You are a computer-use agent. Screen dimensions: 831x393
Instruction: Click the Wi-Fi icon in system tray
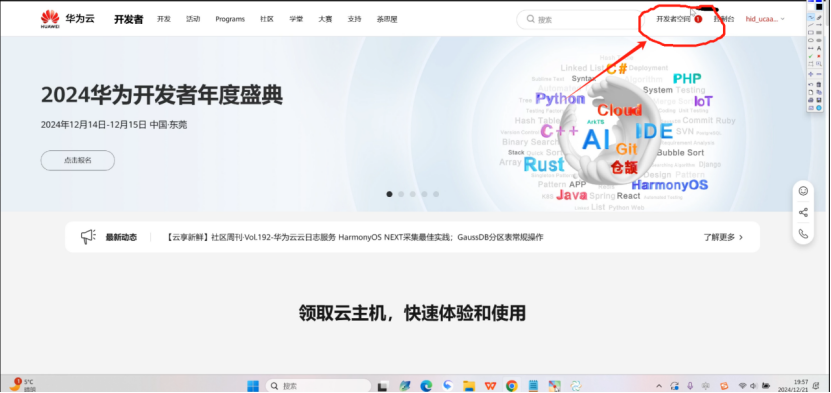tap(742, 386)
